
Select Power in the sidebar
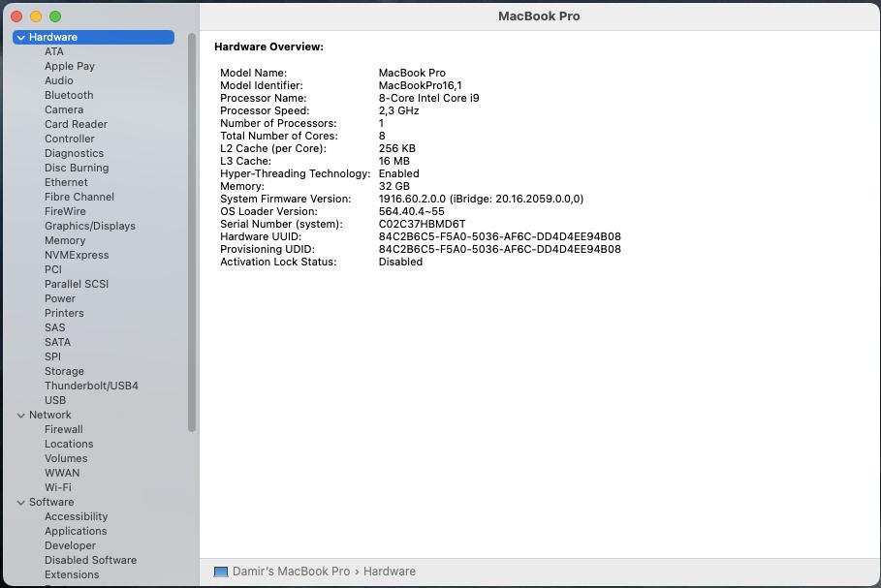point(60,298)
